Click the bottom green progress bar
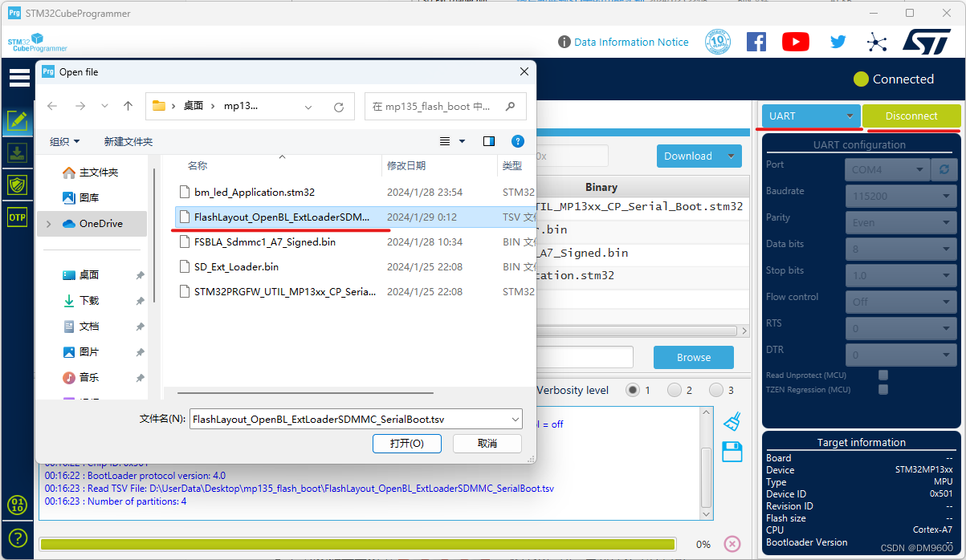The height and width of the screenshot is (560, 966). coord(357,544)
